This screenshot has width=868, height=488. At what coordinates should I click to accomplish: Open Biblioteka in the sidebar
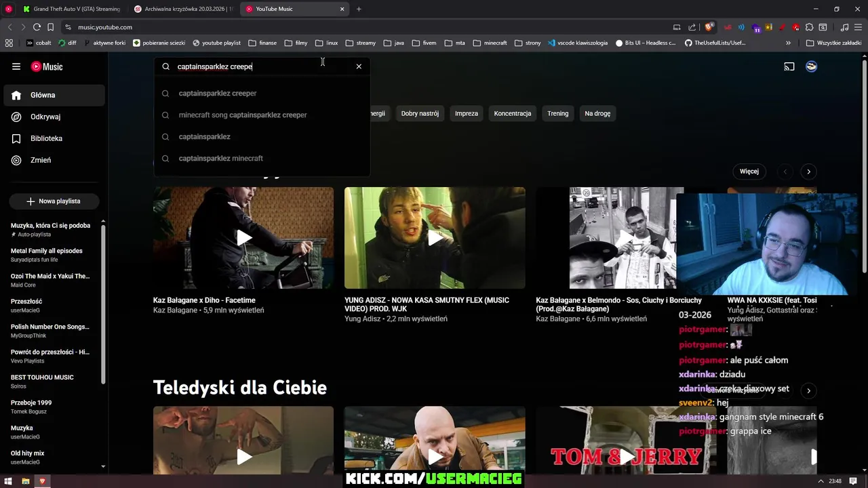[54, 138]
